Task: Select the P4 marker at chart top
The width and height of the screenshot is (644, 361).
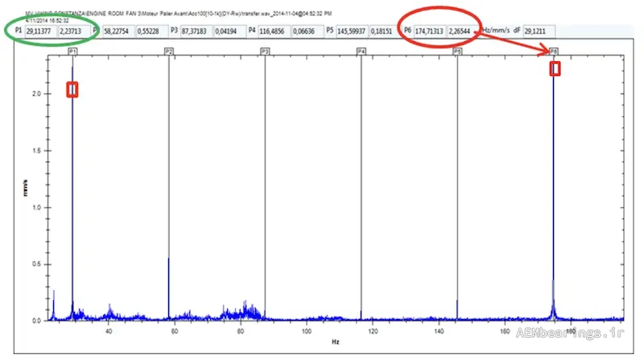Action: (361, 51)
